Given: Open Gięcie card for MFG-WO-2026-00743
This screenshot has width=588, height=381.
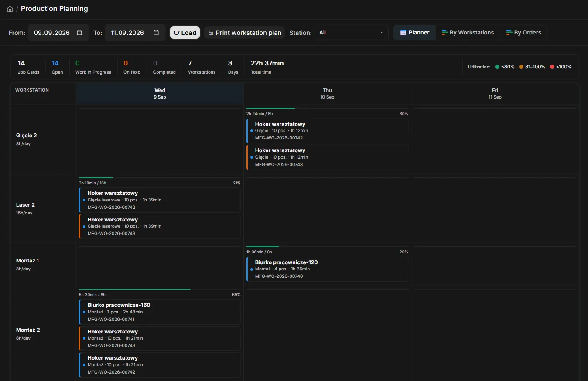Looking at the screenshot, I should [x=327, y=157].
